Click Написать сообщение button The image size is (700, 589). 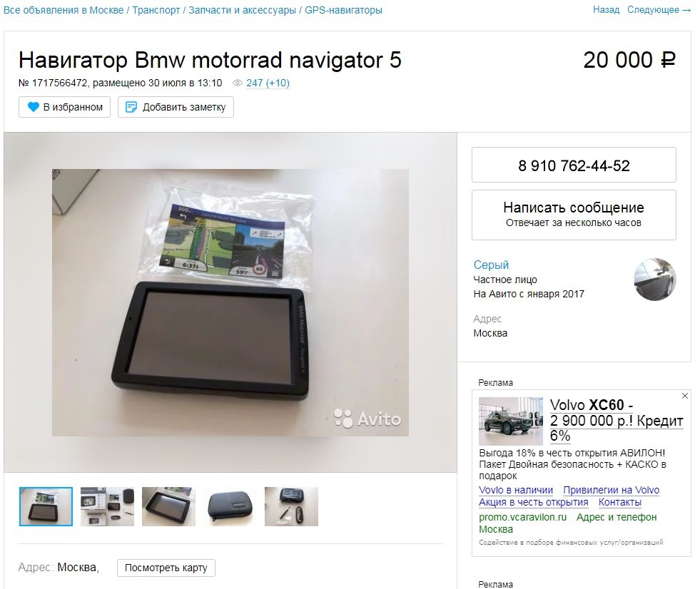[574, 215]
